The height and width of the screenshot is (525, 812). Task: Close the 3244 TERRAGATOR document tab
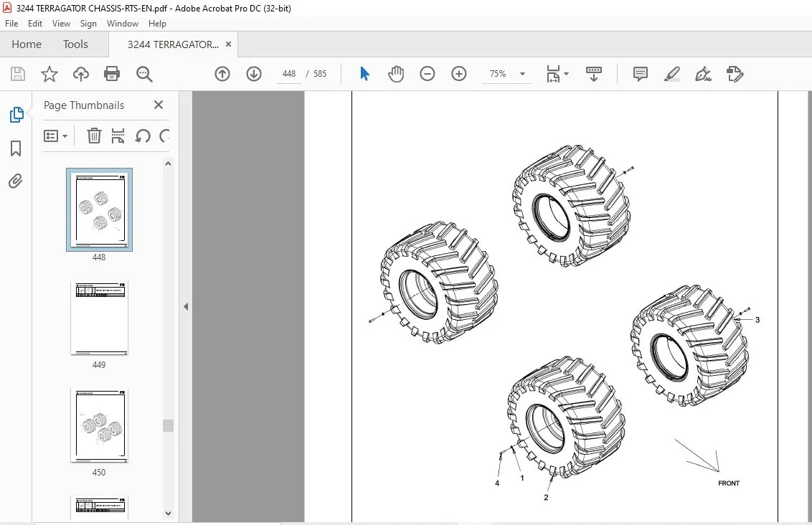(x=228, y=44)
